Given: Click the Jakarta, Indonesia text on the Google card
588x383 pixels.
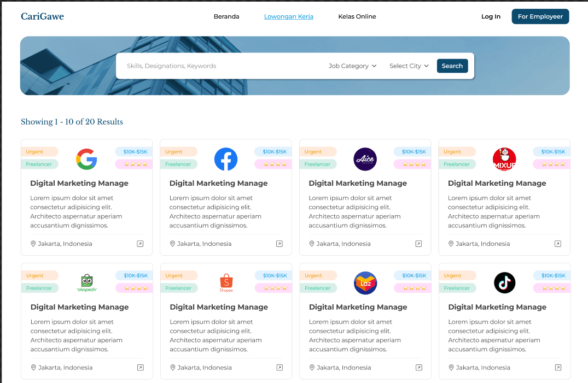Looking at the screenshot, I should pos(65,244).
